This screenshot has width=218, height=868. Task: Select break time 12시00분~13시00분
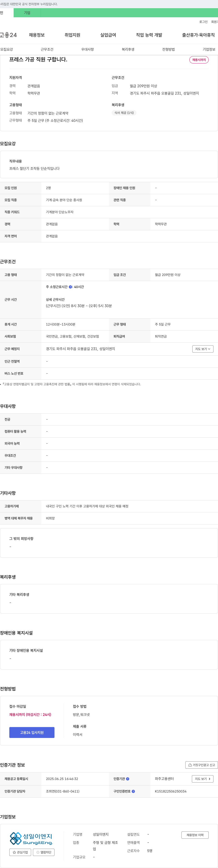click(61, 324)
